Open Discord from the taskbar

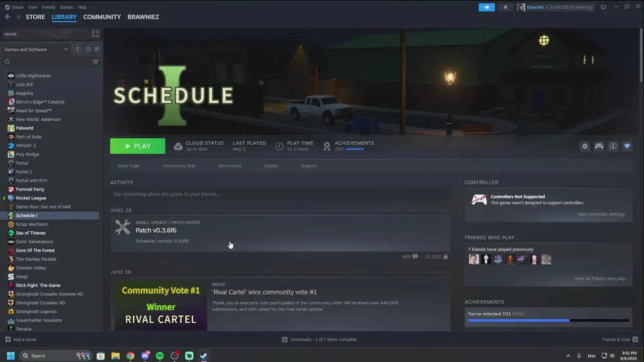145,355
